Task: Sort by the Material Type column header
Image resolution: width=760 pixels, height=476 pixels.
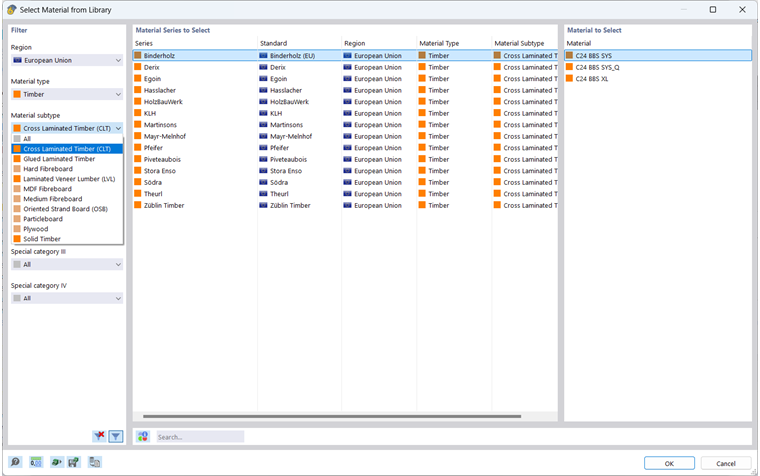Action: click(454, 43)
